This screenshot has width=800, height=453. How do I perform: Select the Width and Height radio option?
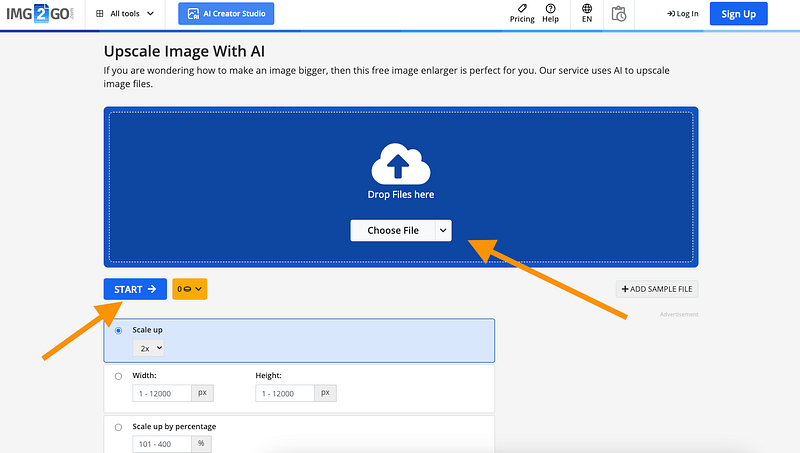(119, 376)
